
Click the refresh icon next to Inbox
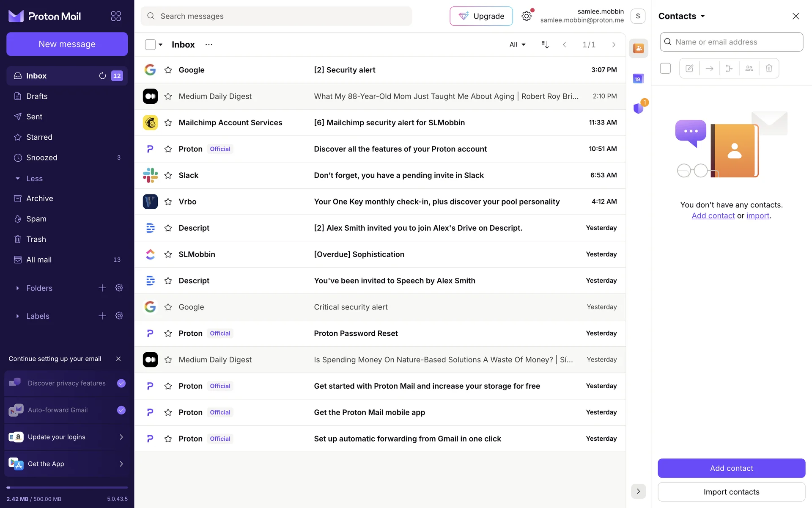(x=102, y=76)
